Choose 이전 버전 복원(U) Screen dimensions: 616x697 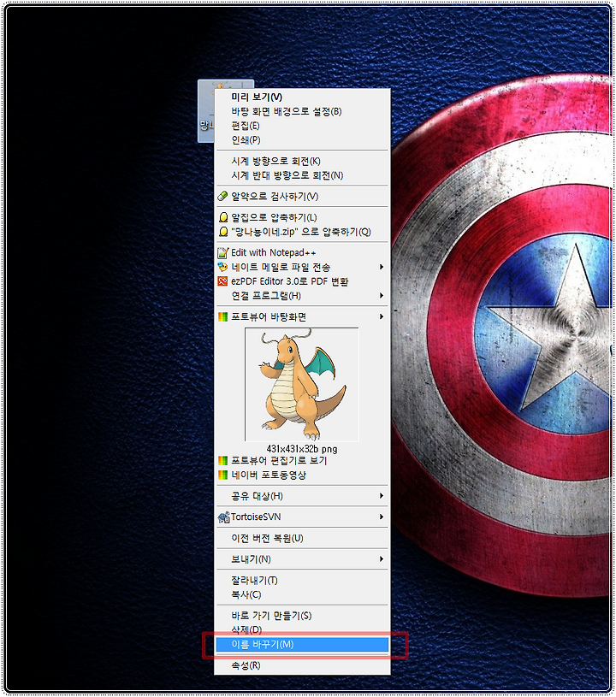click(303, 538)
